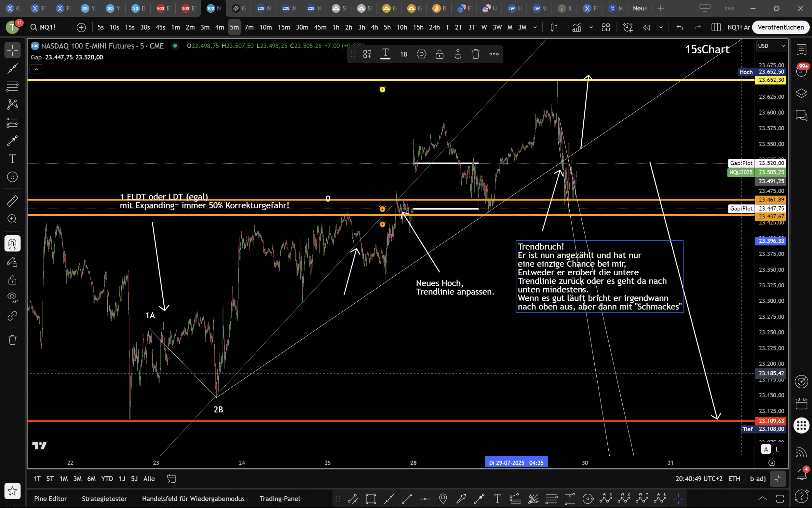The image size is (812, 508).
Task: Select the emoji icons tool
Action: pyautogui.click(x=12, y=177)
